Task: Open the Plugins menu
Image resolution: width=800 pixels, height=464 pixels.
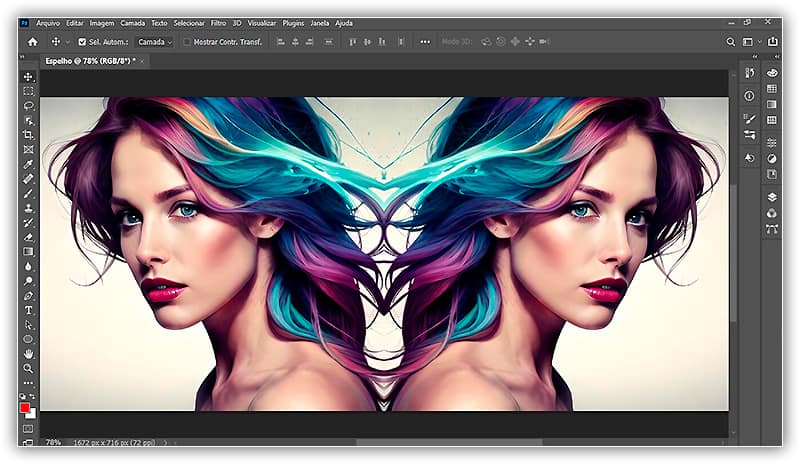Action: point(293,23)
